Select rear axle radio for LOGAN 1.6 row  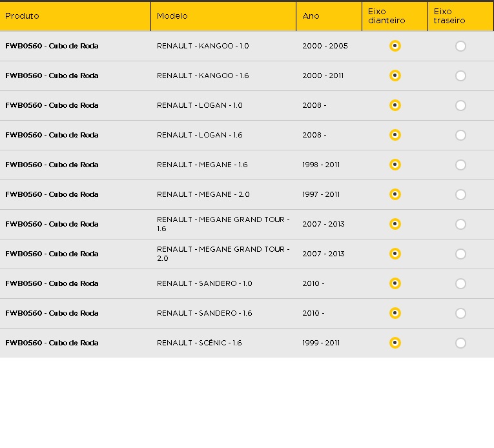tap(460, 135)
